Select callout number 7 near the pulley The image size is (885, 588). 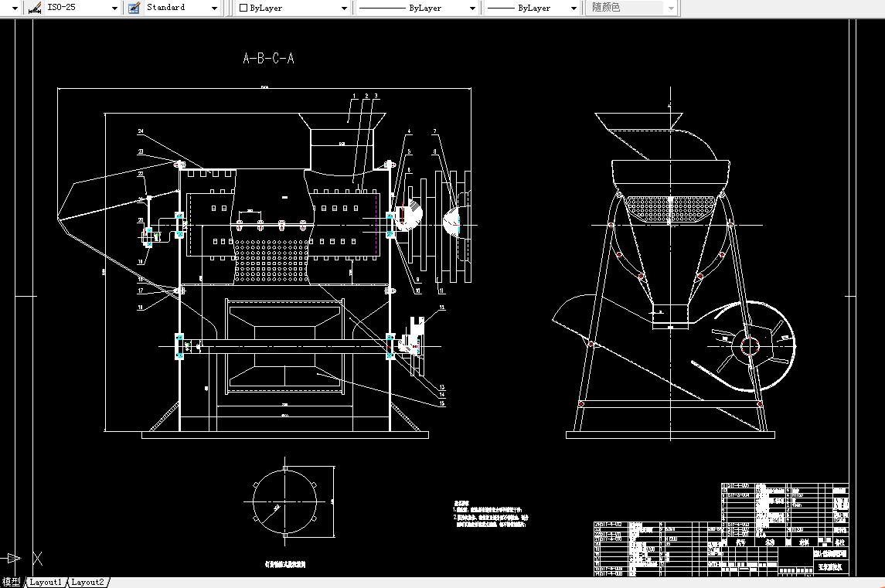pyautogui.click(x=434, y=131)
